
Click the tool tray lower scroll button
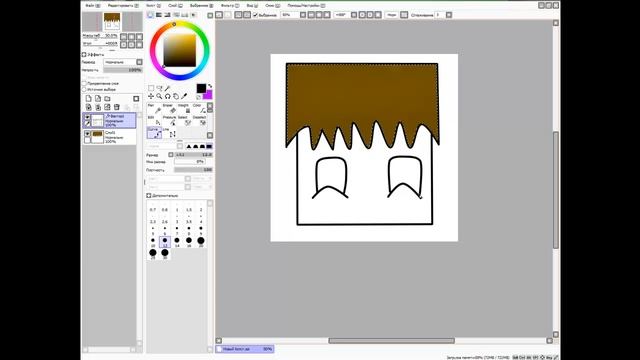[x=210, y=135]
